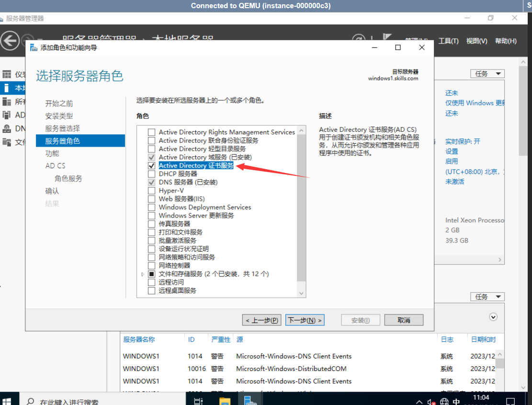This screenshot has width=532, height=405.
Task: Check the DHCP 服务器 role checkbox
Action: coord(151,174)
